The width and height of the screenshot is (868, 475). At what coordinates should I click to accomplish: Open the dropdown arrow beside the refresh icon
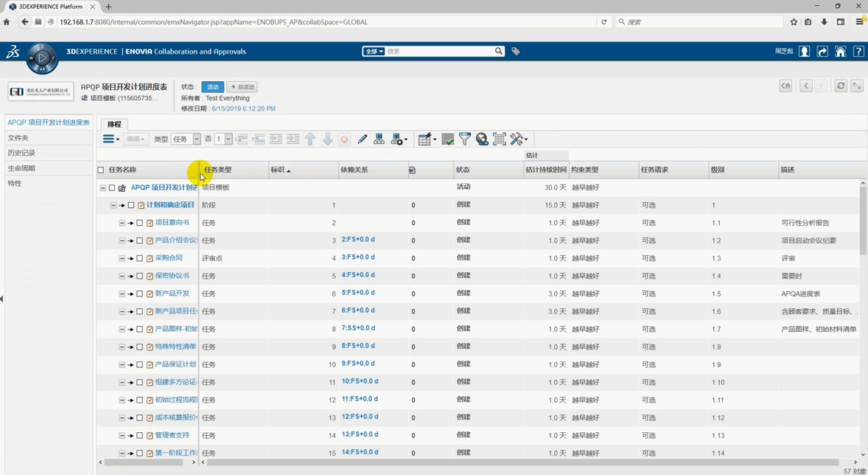point(858,86)
